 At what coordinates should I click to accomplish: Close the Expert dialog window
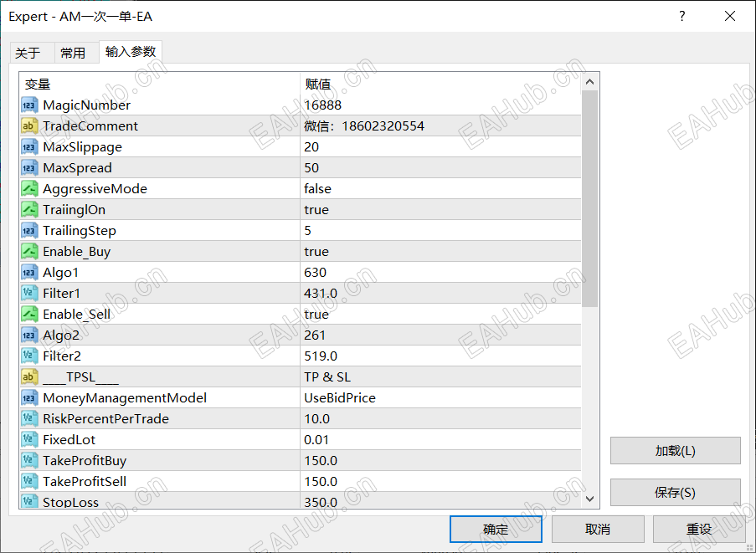pyautogui.click(x=730, y=17)
